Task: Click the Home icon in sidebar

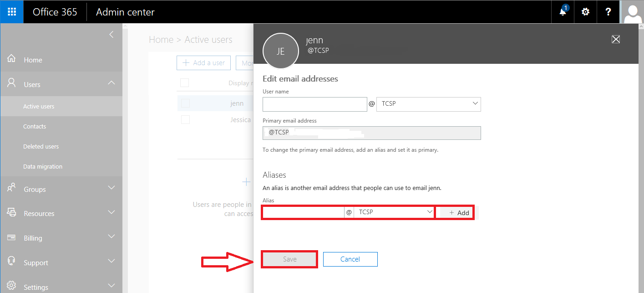Action: [12, 59]
